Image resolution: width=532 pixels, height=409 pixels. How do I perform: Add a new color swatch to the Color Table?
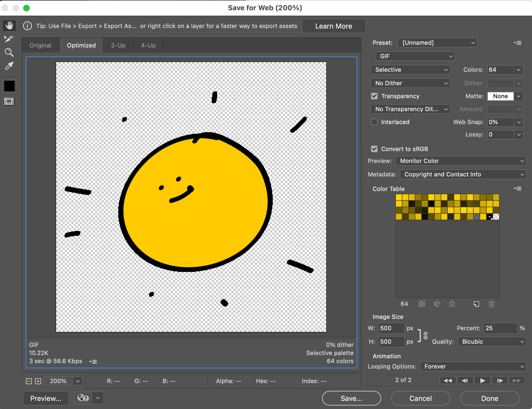pyautogui.click(x=476, y=304)
